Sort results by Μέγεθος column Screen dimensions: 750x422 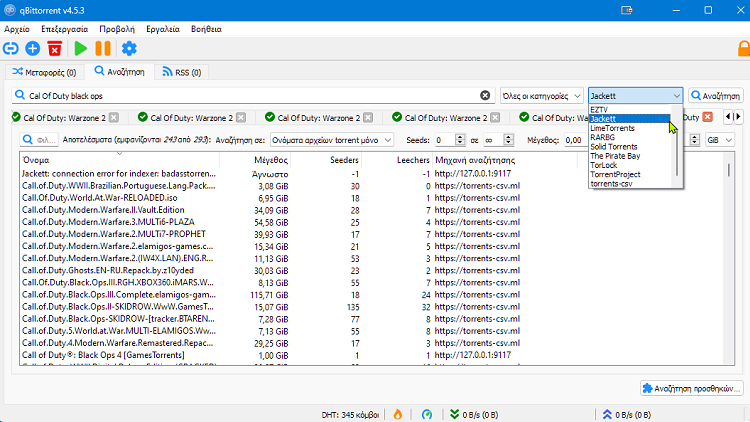tap(255, 160)
